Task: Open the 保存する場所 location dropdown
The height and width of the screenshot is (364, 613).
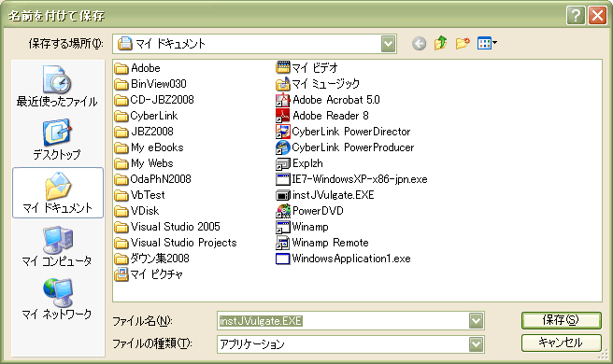Action: click(388, 44)
